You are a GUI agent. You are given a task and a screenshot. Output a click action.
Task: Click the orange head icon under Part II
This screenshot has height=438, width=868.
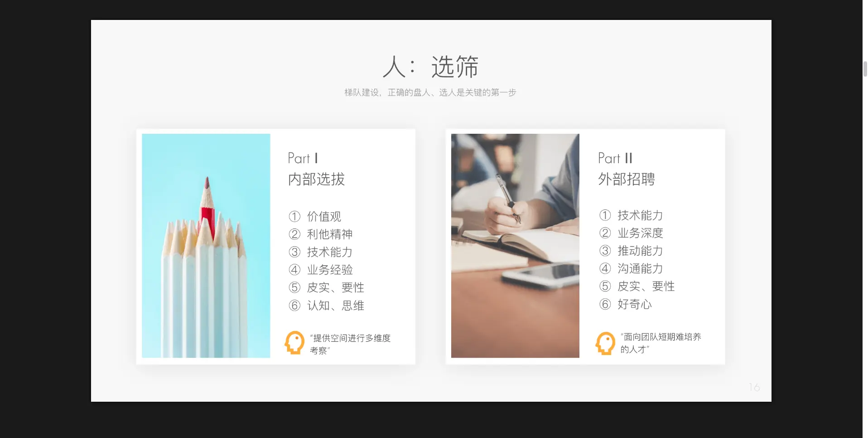click(605, 343)
